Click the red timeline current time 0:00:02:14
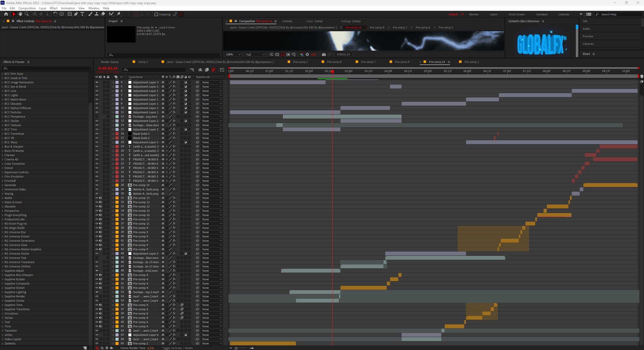The width and height of the screenshot is (644, 350). tap(108, 68)
